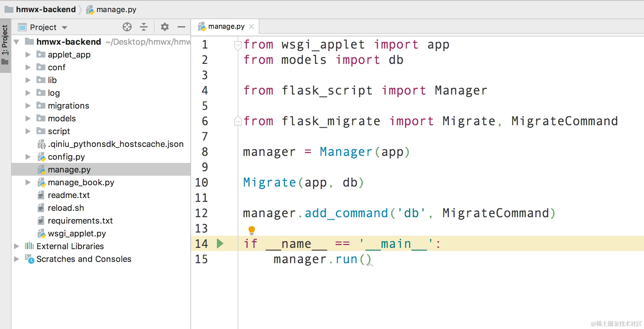Viewport: 644px width, 329px height.
Task: Click the collapse all icon in Project panel
Action: click(144, 27)
